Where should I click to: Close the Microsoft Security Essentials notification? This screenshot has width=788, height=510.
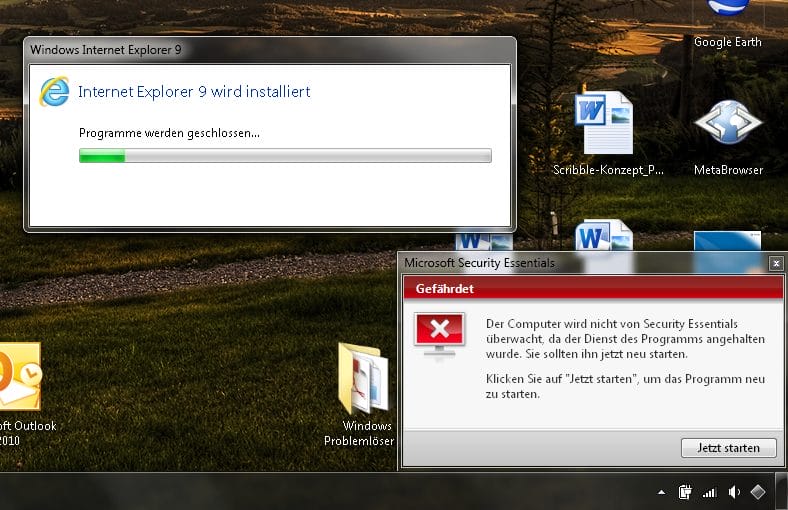coord(776,263)
